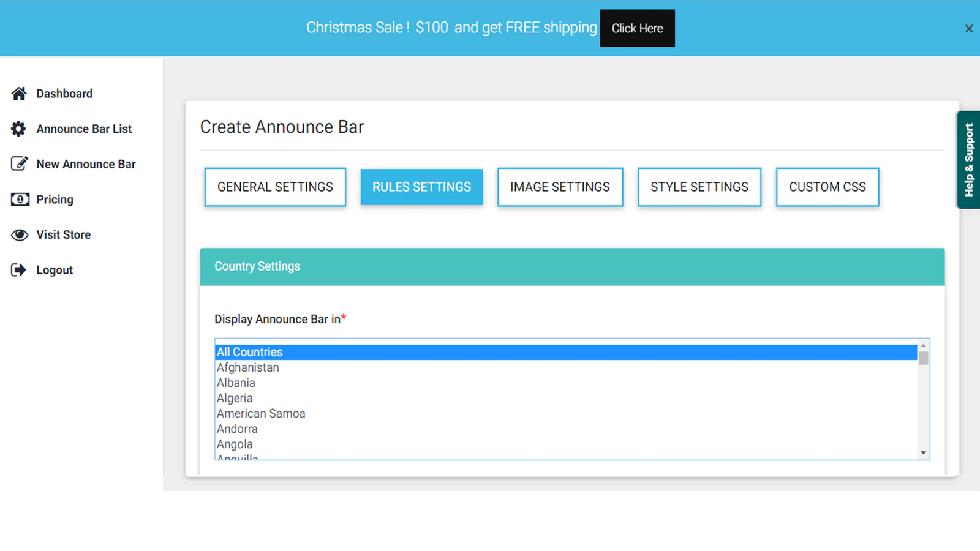
Task: Pick American Samoa in the country list
Action: click(x=261, y=413)
